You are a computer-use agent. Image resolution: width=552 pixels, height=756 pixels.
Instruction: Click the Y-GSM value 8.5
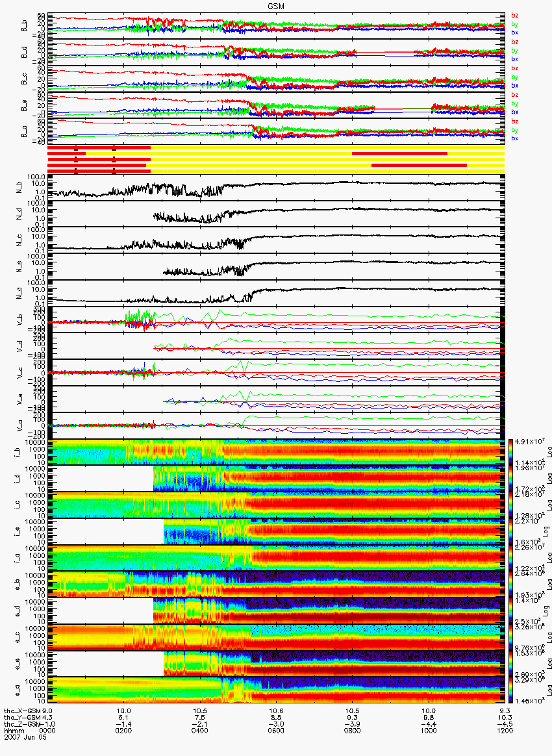point(276,718)
